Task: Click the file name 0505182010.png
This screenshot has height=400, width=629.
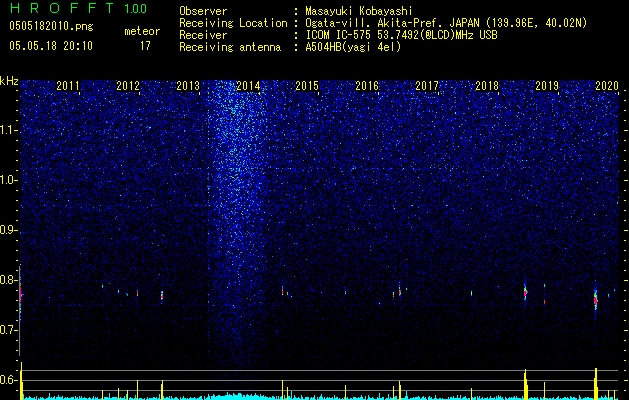Action: click(x=51, y=26)
